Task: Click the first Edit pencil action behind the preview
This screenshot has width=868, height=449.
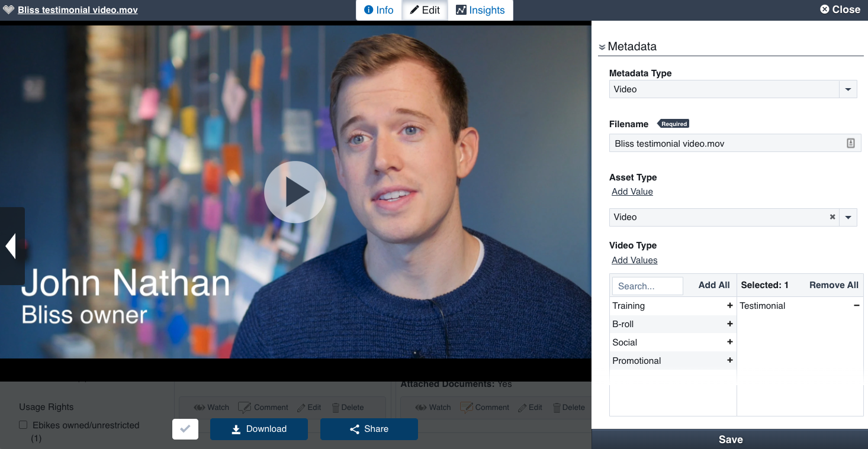Action: click(309, 407)
